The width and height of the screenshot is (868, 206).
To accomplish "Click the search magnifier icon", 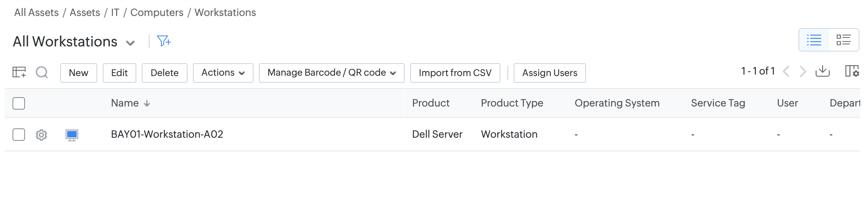I will click(x=42, y=73).
